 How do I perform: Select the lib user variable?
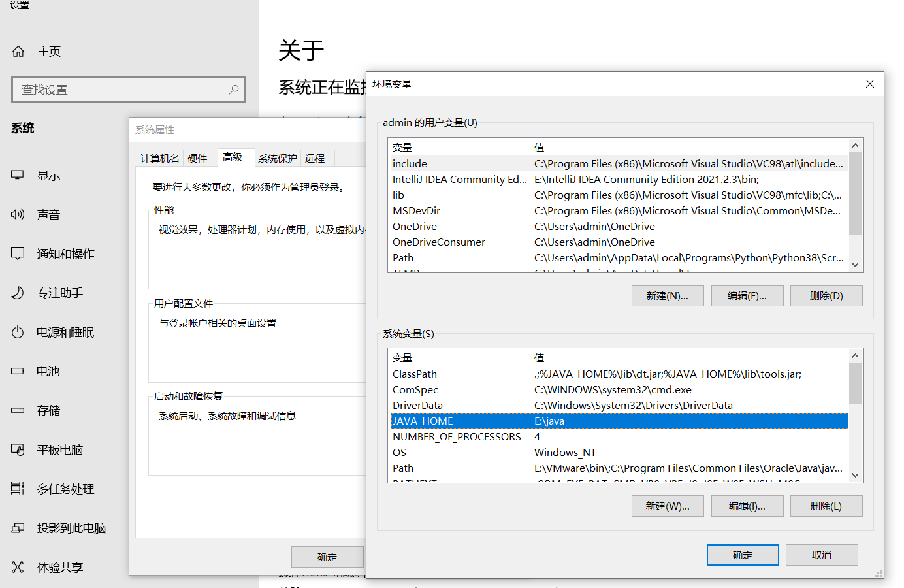[619, 195]
